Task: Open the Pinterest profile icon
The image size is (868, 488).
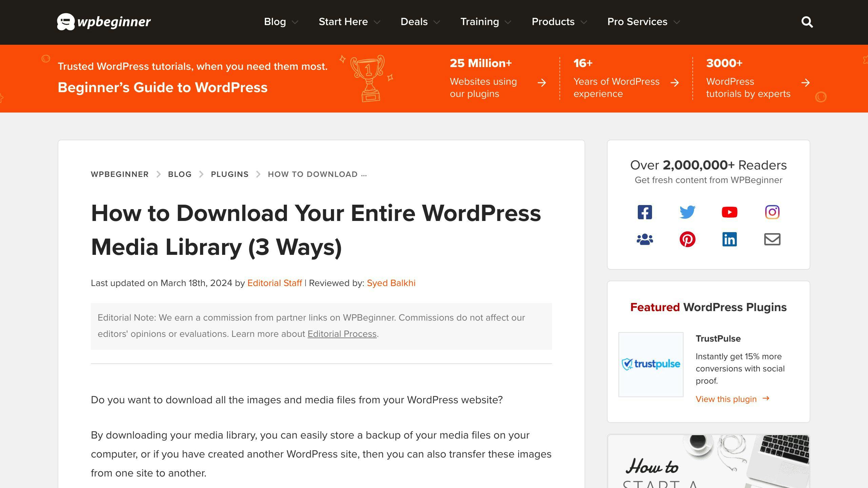Action: tap(687, 239)
